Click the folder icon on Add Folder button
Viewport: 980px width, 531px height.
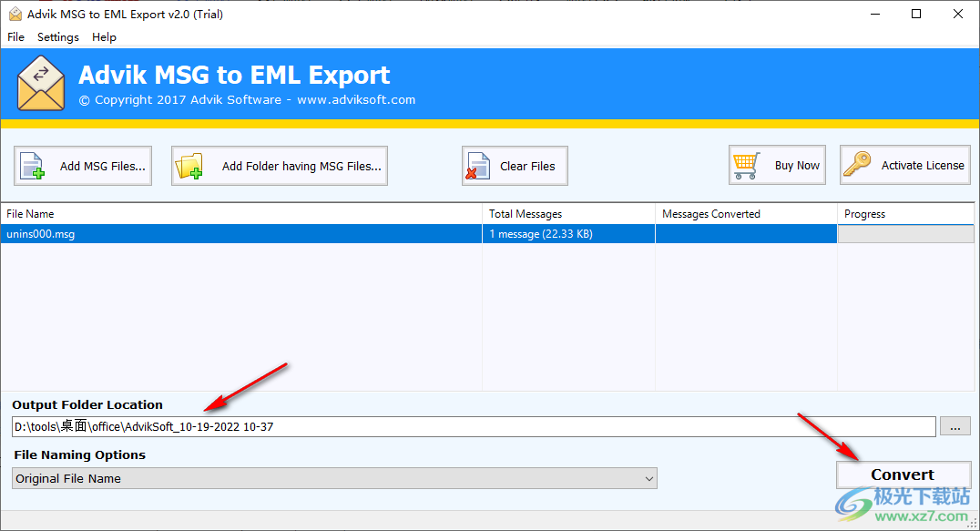pyautogui.click(x=189, y=166)
